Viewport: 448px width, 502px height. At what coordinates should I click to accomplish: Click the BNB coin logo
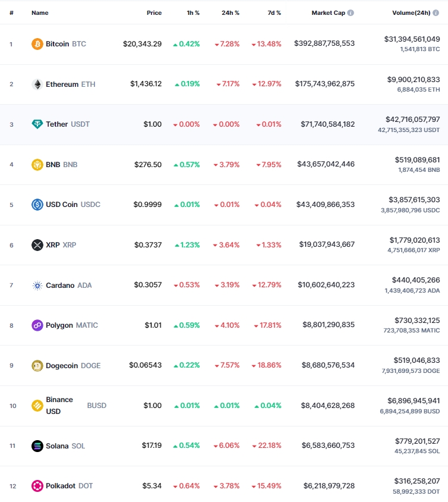click(x=37, y=165)
